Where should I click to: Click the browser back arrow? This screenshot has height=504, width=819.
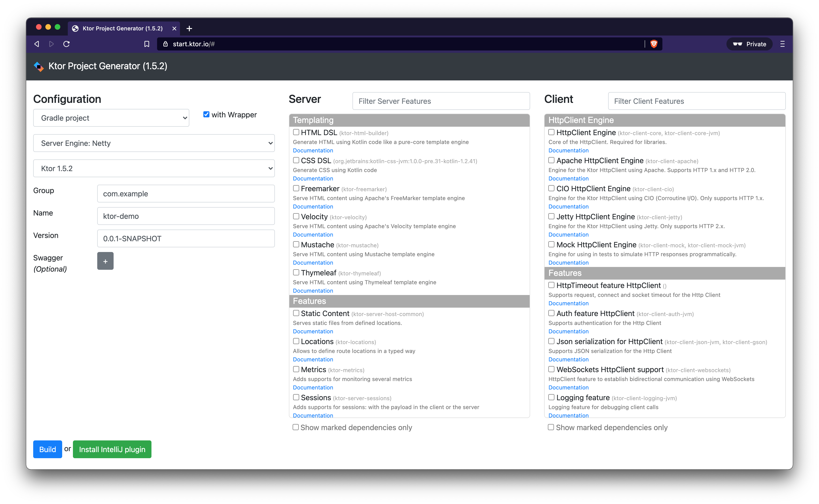[x=37, y=44]
